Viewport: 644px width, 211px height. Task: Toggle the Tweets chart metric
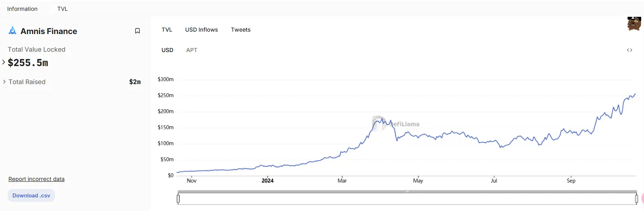pyautogui.click(x=240, y=30)
